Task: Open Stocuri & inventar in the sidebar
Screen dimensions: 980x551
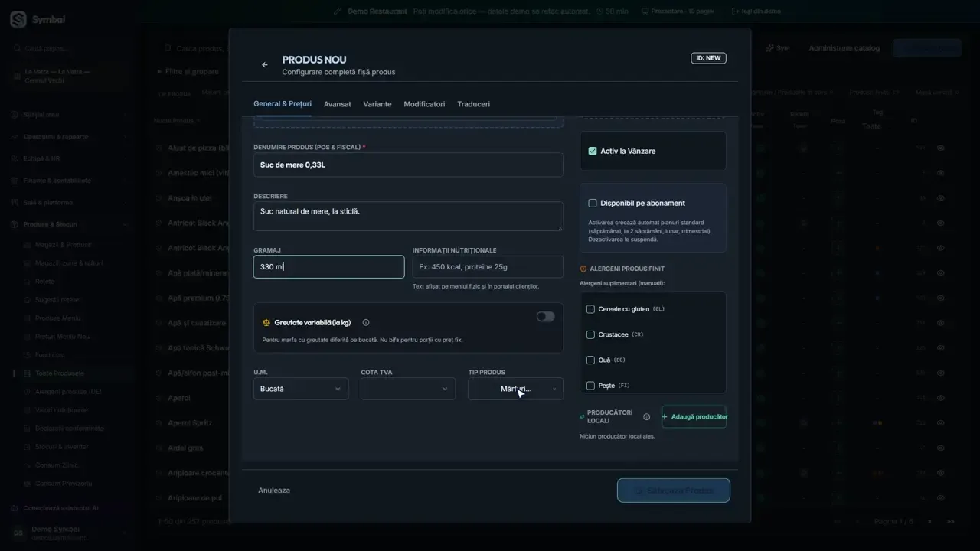Action: click(61, 447)
